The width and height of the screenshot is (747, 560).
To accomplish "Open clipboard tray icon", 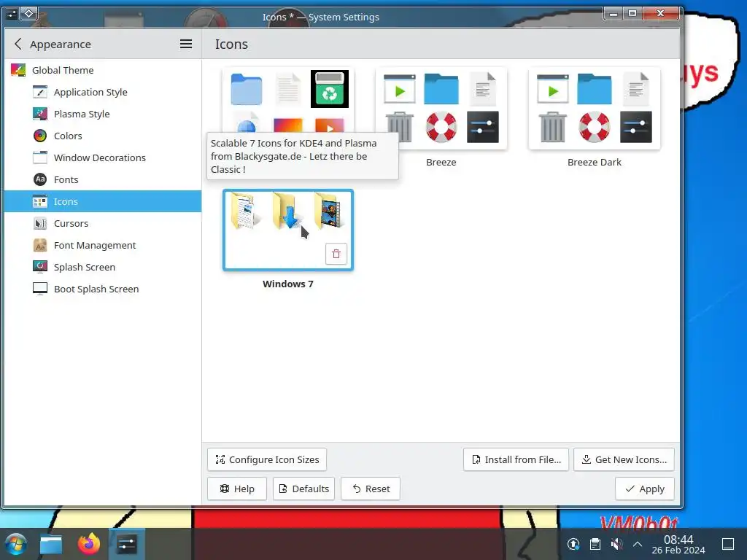I will tap(595, 544).
